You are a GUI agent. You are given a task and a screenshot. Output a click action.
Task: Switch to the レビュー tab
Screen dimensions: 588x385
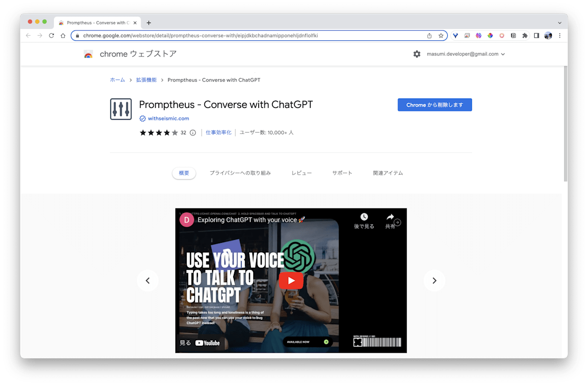tap(301, 173)
